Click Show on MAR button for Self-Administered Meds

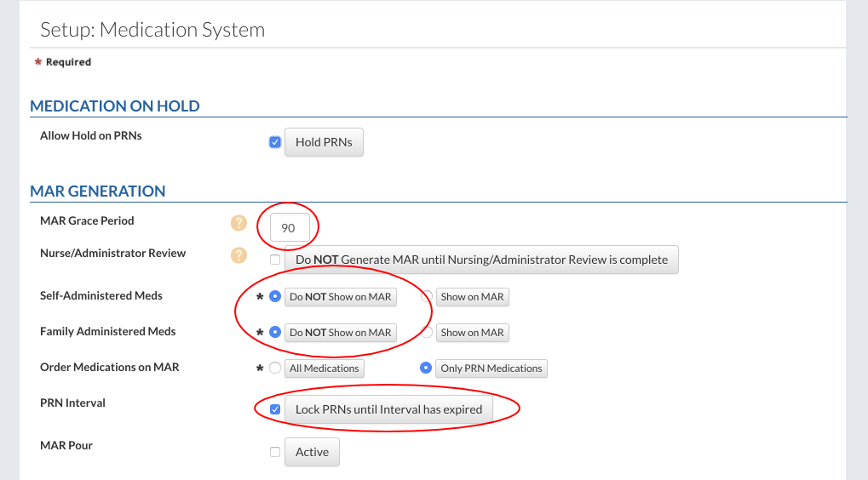pyautogui.click(x=472, y=297)
